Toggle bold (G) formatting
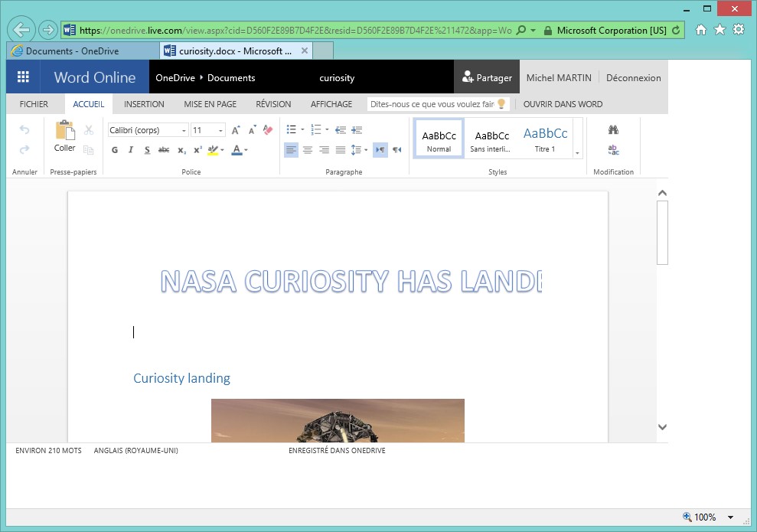 115,150
